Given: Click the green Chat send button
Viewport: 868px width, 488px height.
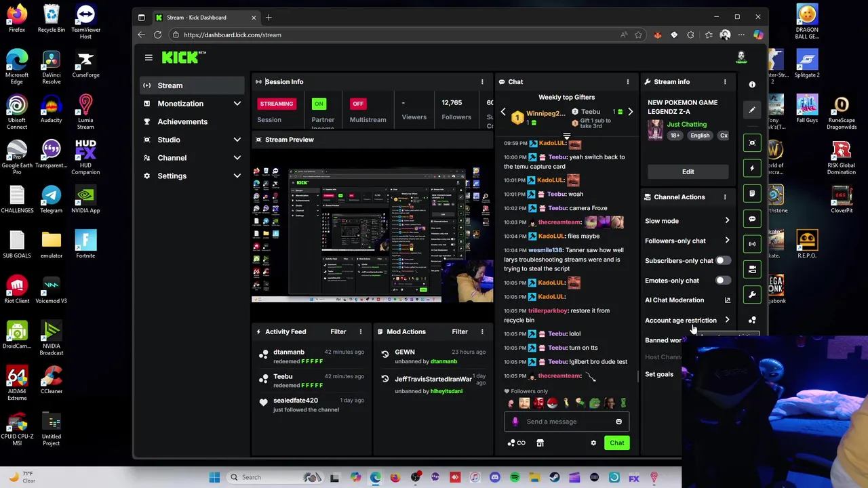Looking at the screenshot, I should coord(616,443).
